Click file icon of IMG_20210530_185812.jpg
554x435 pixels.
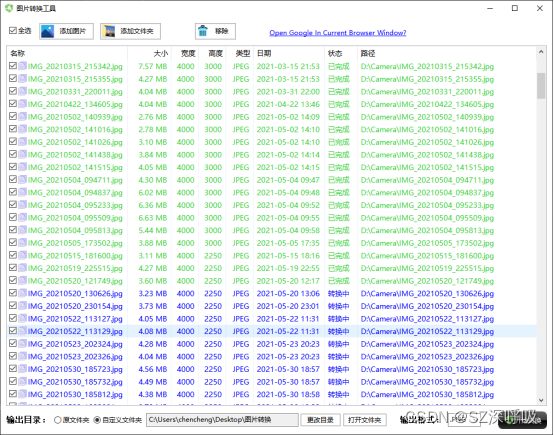(23, 394)
